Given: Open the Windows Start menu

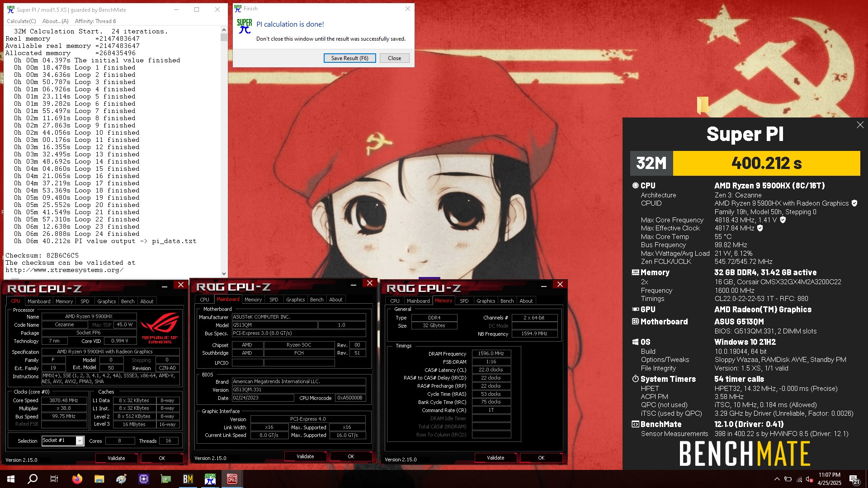Looking at the screenshot, I should 11,479.
